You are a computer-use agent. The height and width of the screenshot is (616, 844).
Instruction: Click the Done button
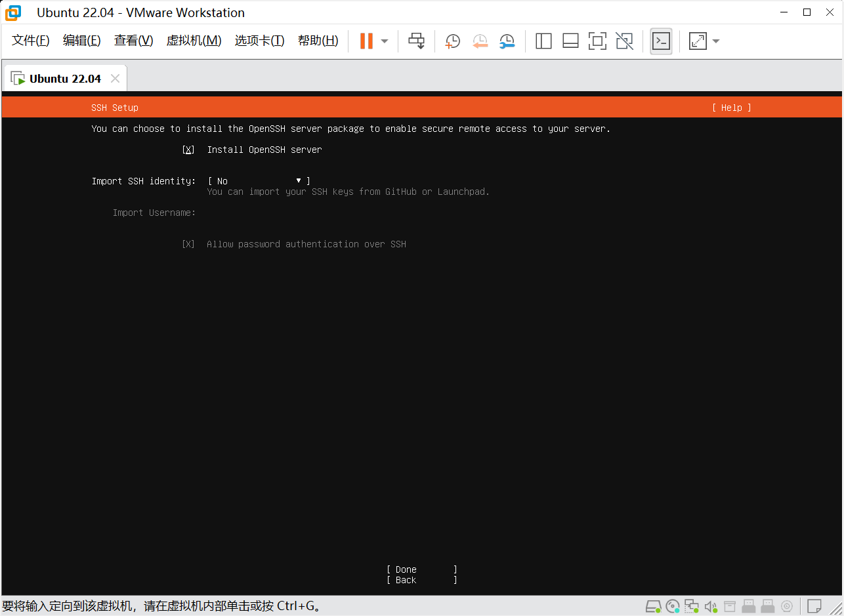[x=421, y=569]
